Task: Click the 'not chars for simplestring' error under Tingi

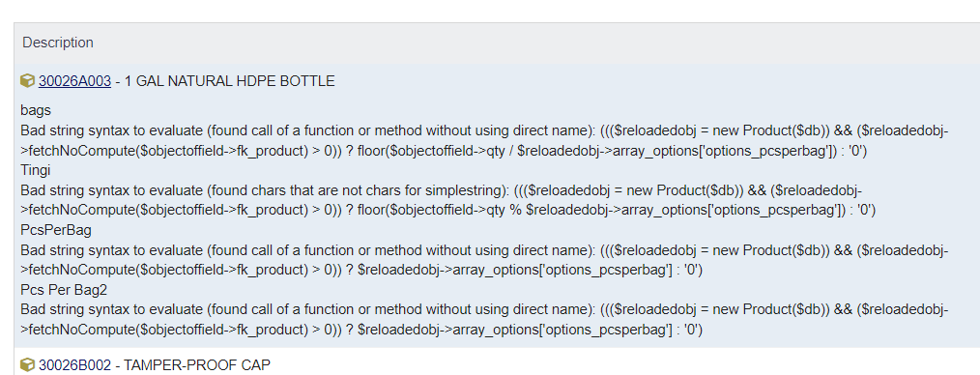Action: [442, 190]
